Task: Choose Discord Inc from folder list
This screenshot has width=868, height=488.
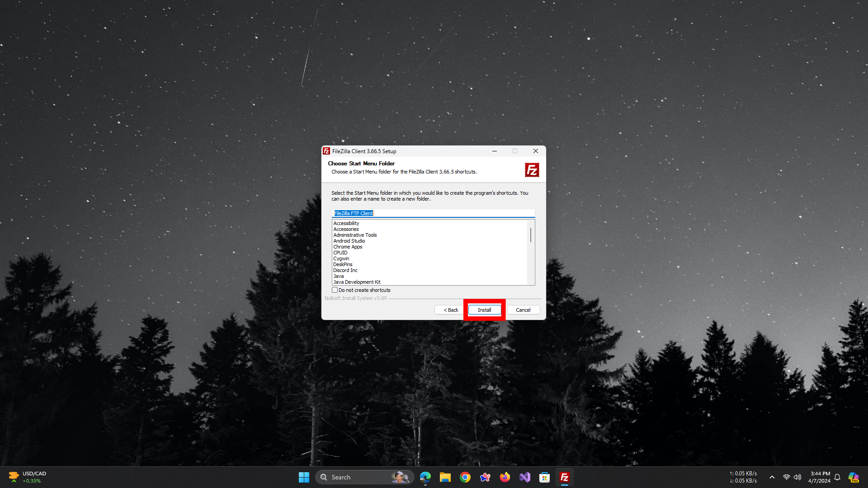Action: coord(345,270)
